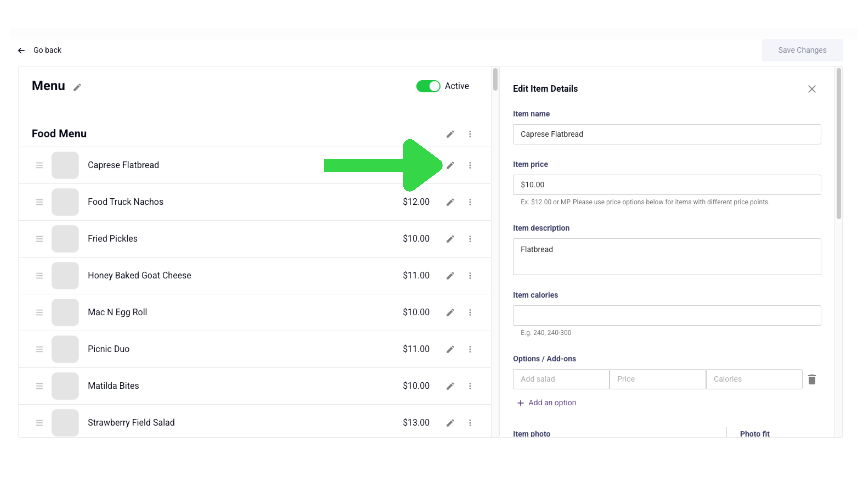
Task: Click Mac N Egg Roll thumbnail
Action: pos(65,312)
